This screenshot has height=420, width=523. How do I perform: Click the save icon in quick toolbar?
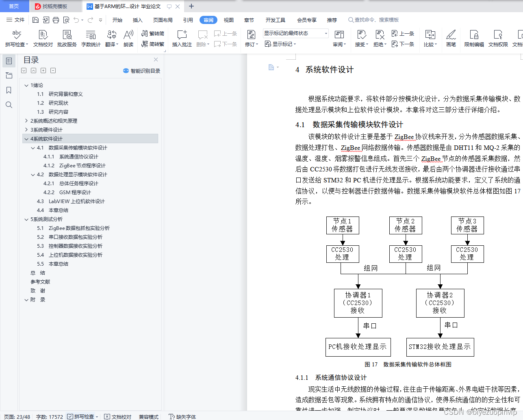(35, 20)
